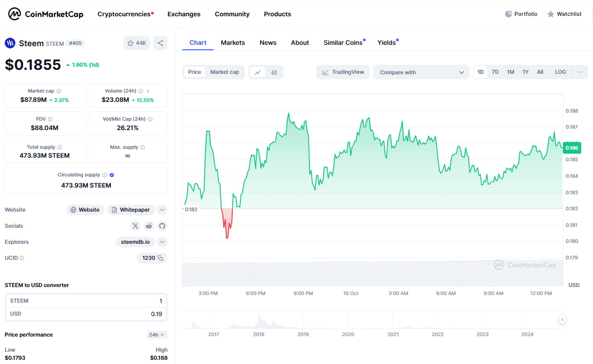Click the Steem coin logo
This screenshot has width=593, height=364.
(10, 43)
